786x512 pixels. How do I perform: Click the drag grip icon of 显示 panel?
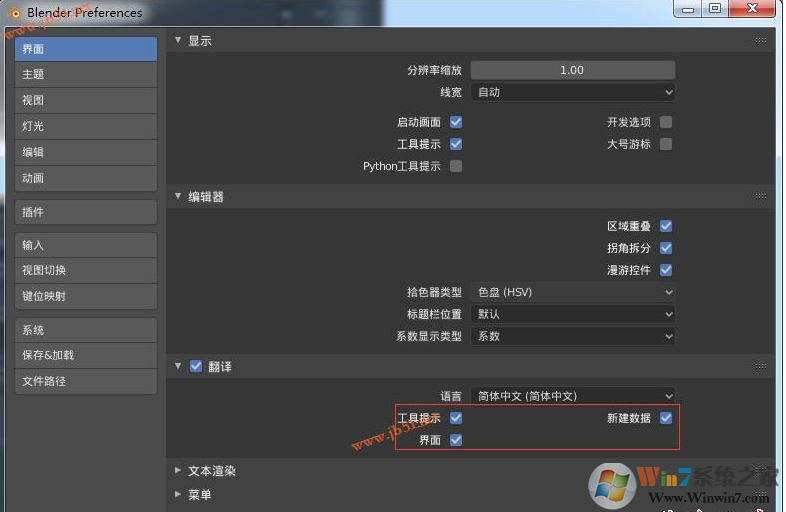(760, 41)
